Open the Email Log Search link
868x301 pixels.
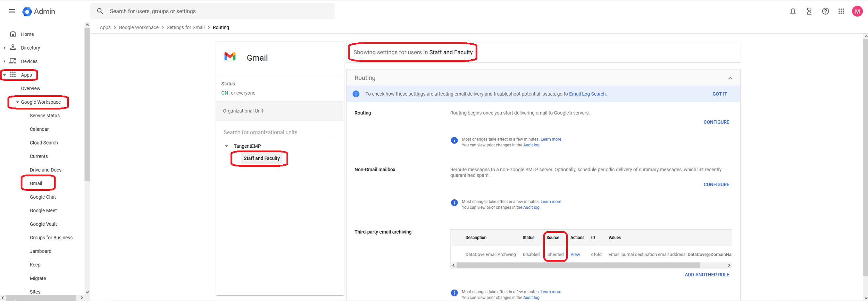point(587,94)
